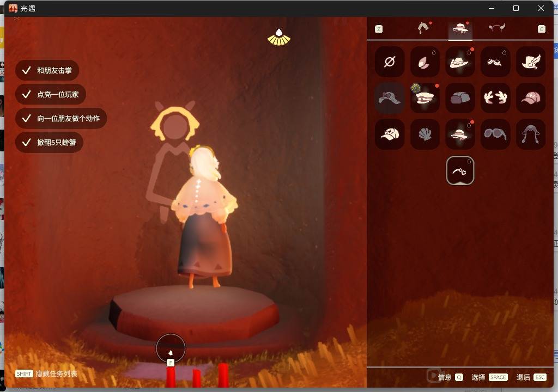558x392 pixels.
Task: Activate the candle F interaction circle
Action: 171,348
